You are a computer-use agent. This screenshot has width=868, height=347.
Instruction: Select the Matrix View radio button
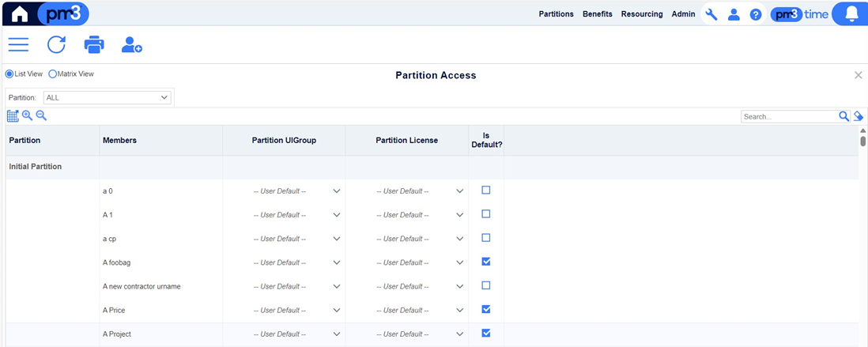(53, 74)
